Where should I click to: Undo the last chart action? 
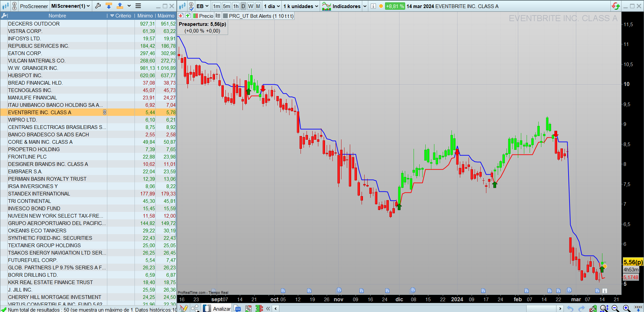pos(570,308)
